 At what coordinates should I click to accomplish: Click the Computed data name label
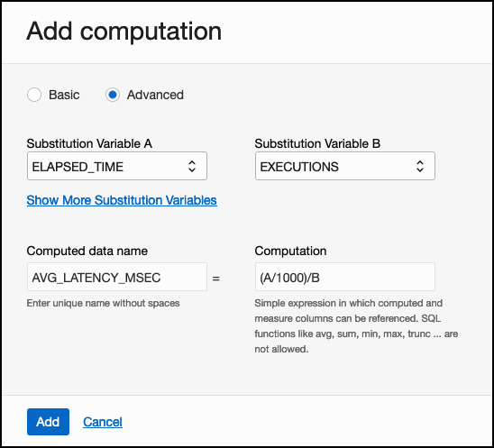click(x=87, y=251)
